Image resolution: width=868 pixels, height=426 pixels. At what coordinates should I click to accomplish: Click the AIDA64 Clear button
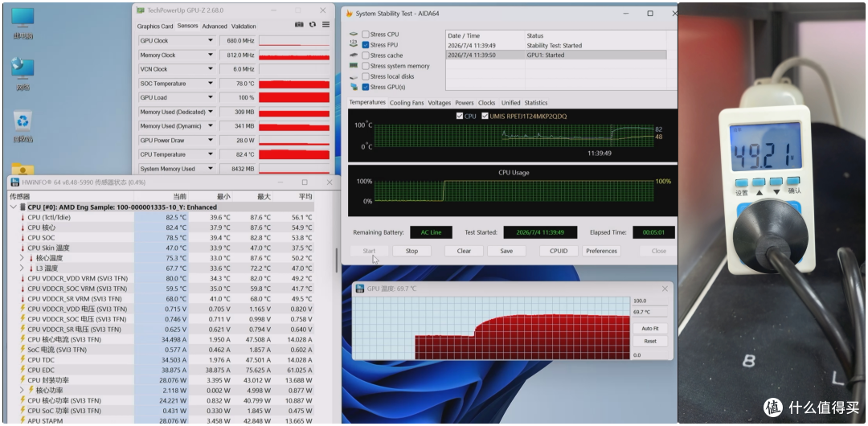click(x=464, y=251)
